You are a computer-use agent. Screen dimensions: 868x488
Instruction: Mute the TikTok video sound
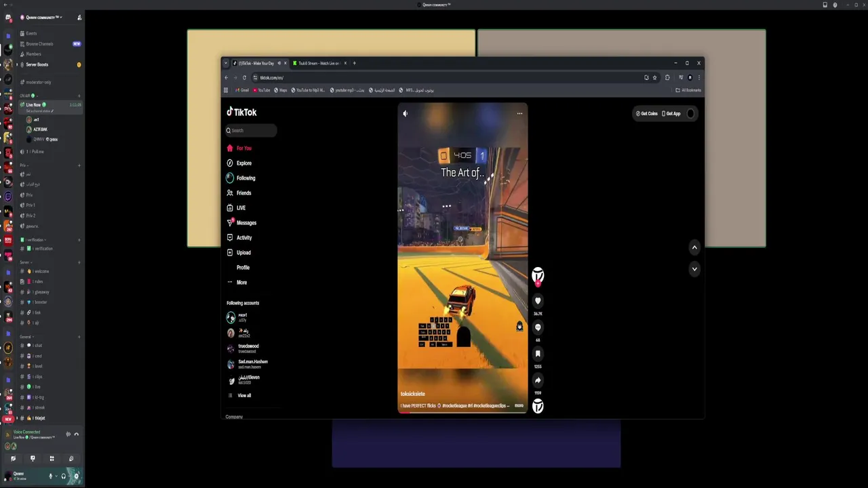pos(406,114)
